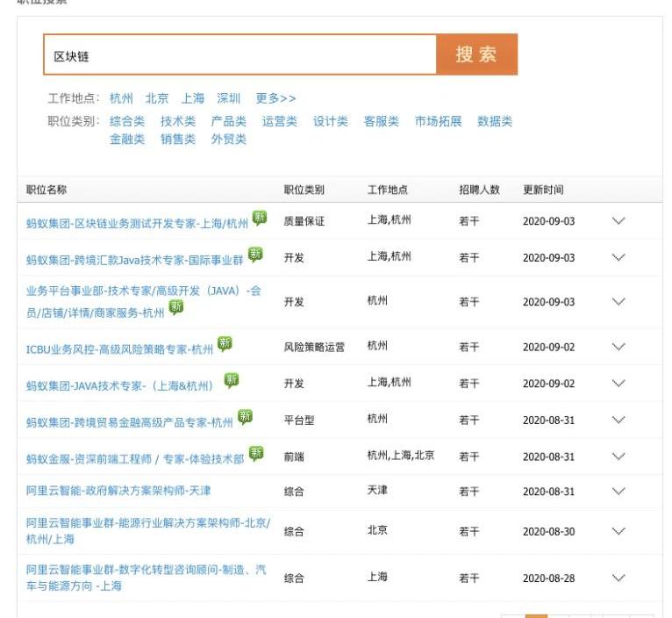Click the 新 badge on ICBU业务风控 row
Screen dimensions: 672x618
point(225,344)
